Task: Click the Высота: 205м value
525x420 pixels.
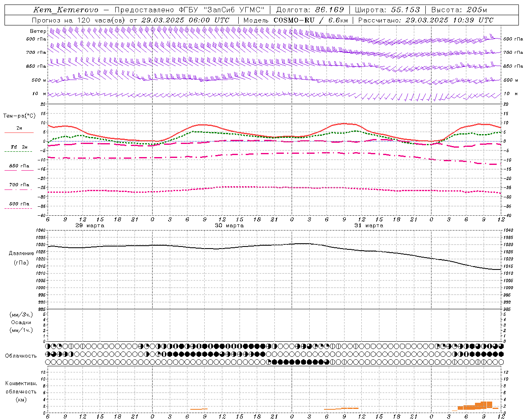Action: tap(459, 10)
